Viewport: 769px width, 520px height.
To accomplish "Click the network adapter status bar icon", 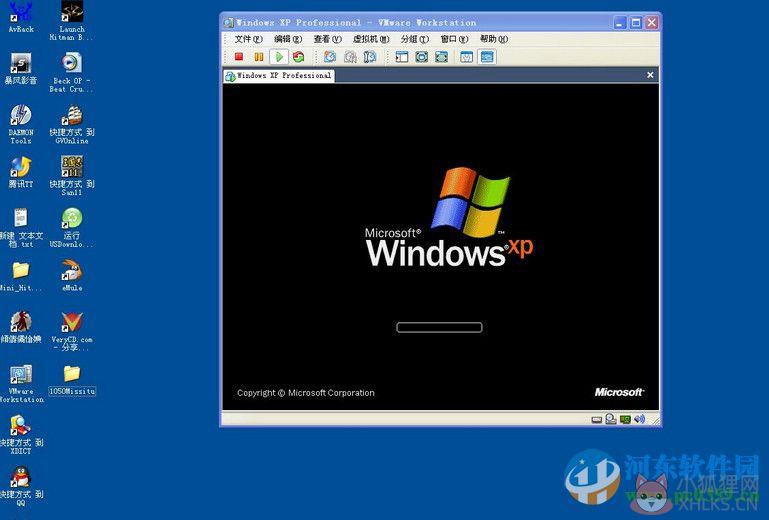I will tap(625, 419).
